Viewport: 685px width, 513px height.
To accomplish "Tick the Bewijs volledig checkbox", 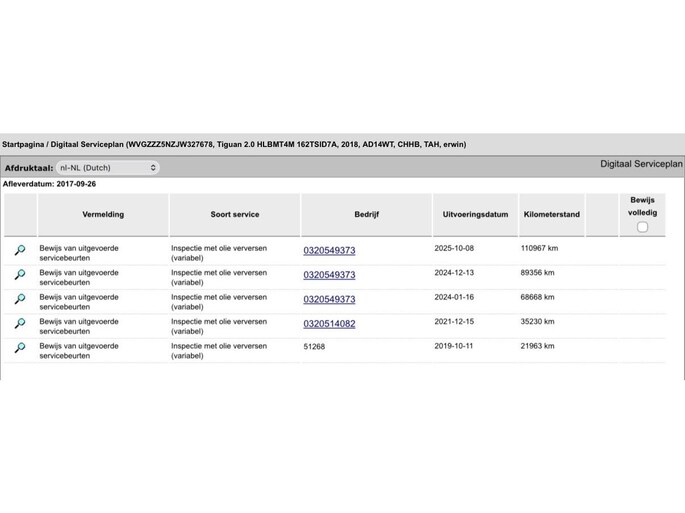I will coord(642,227).
